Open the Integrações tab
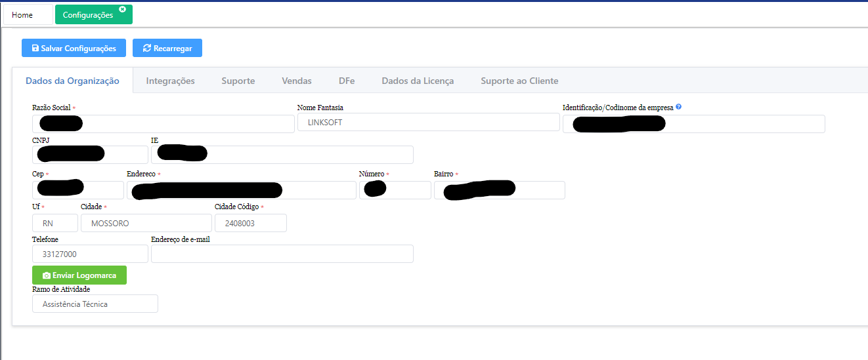The image size is (868, 360). 170,81
